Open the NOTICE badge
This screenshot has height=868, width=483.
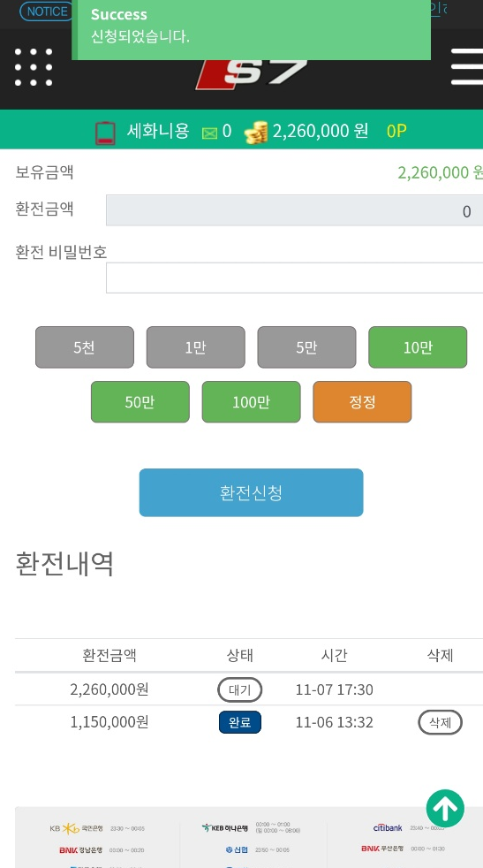click(x=47, y=11)
